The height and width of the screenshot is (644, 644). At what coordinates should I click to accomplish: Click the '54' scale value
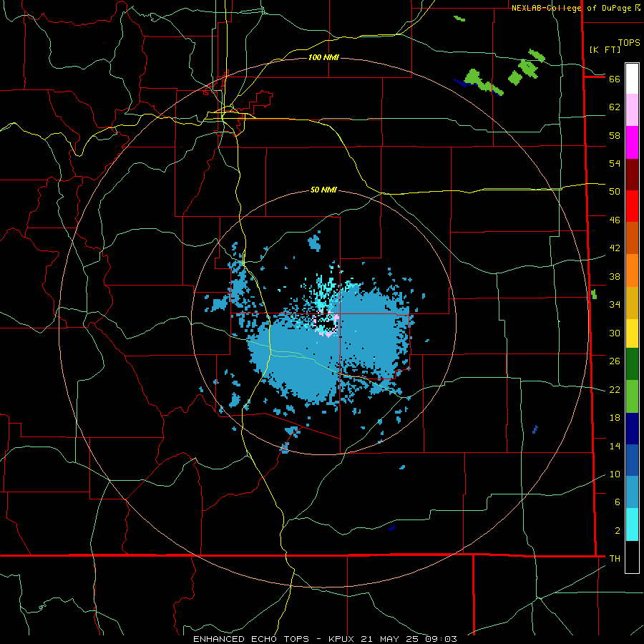615,163
